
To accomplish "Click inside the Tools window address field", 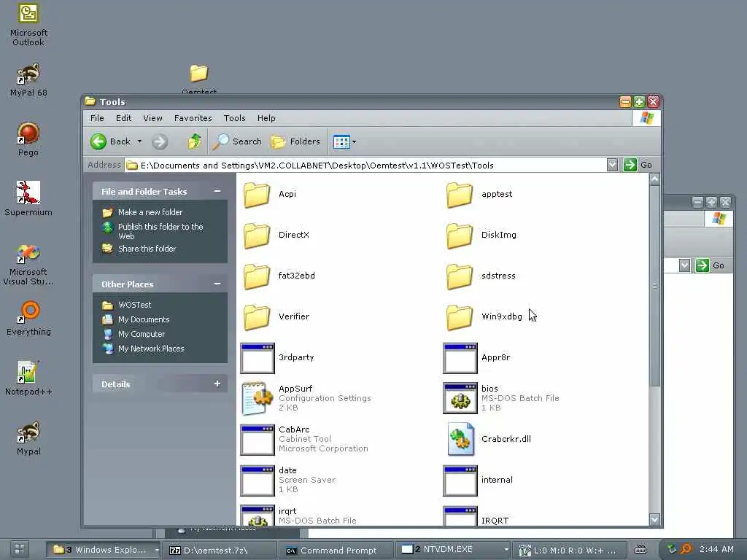I will tap(366, 166).
